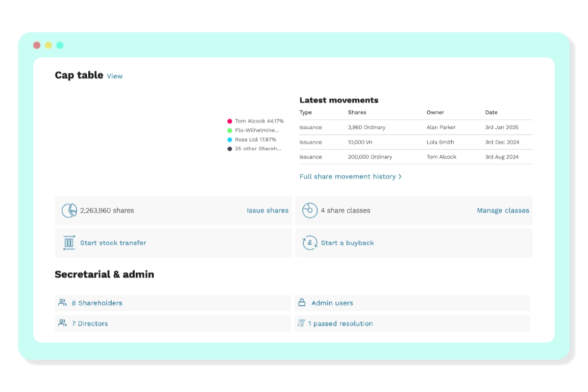Click 200,000 Ordinary shares cell
Viewport: 588px width, 392px height.
(x=370, y=157)
